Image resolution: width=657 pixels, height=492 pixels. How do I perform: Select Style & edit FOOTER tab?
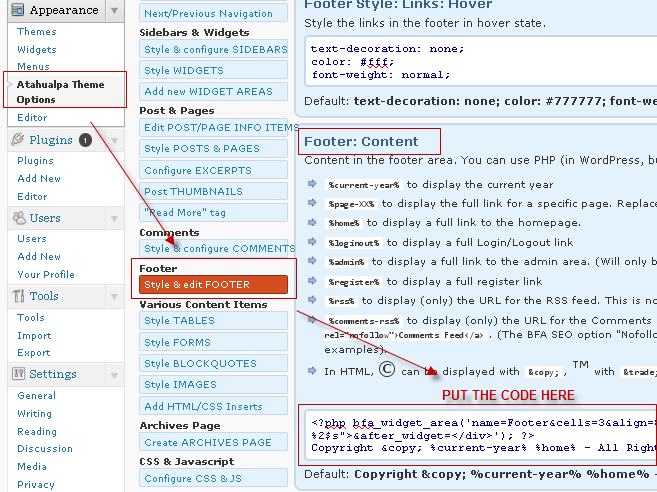(x=214, y=285)
